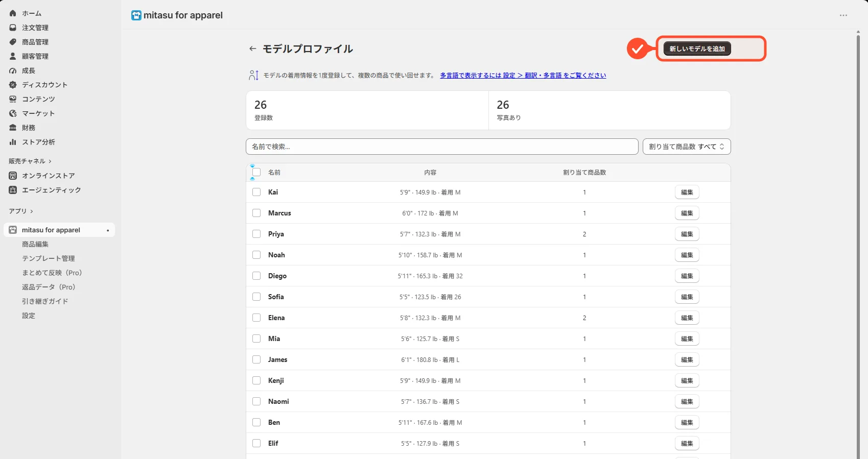
Task: Click the 内容 column header
Action: coord(430,173)
